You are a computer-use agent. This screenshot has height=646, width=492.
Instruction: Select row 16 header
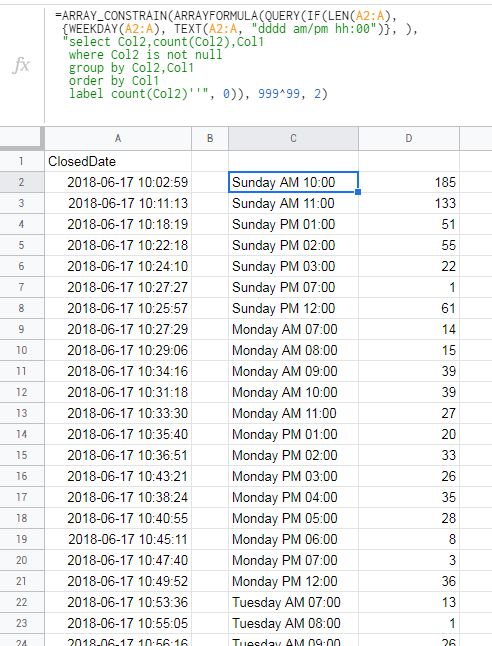pos(21,476)
